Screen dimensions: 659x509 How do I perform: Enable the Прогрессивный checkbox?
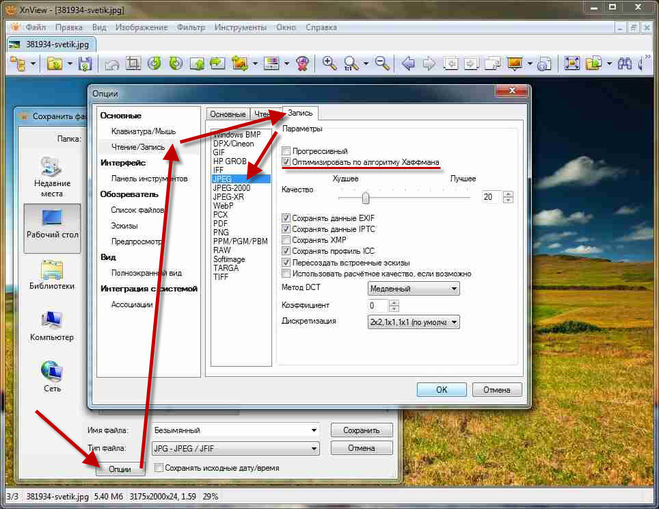(x=287, y=150)
